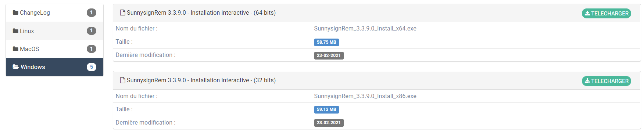
Task: Click the 58.75 MB size badge
Action: [x=326, y=42]
